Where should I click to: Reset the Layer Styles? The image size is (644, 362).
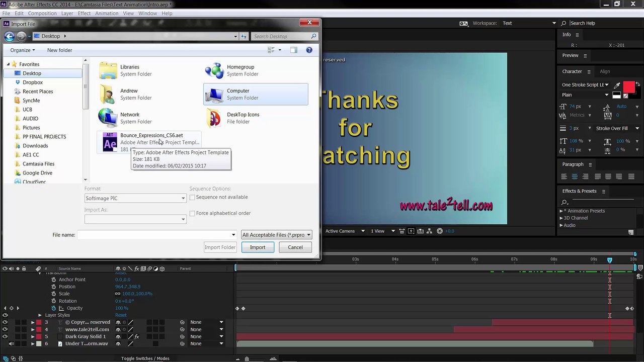point(121,315)
